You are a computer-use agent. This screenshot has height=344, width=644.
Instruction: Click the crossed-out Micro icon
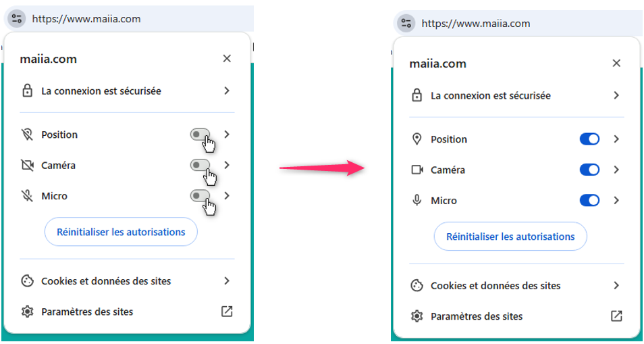point(27,196)
